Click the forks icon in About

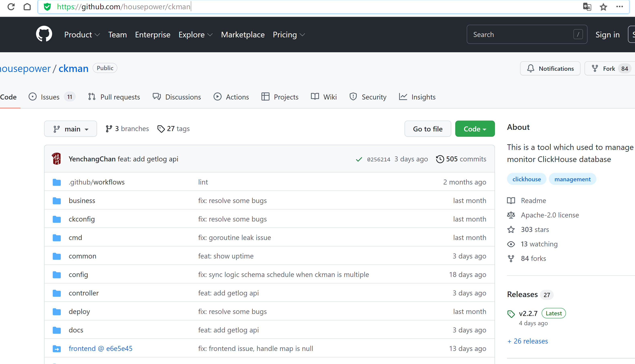pos(511,258)
